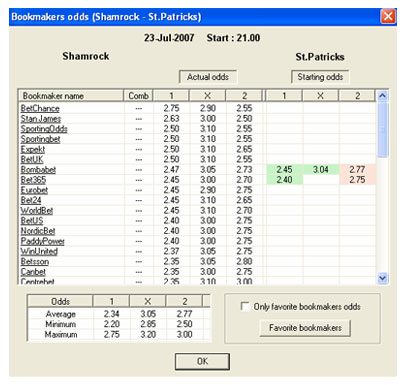Image resolution: width=405 pixels, height=385 pixels.
Task: Click Bombabet starting odds 2.45 green cell
Action: click(x=284, y=170)
